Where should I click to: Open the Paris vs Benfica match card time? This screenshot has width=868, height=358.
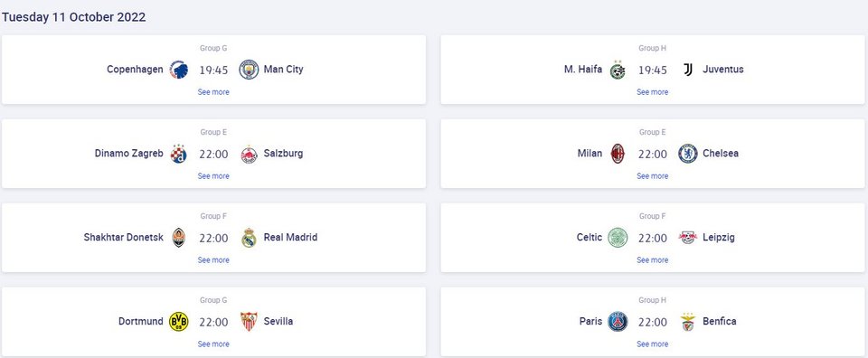(x=653, y=322)
